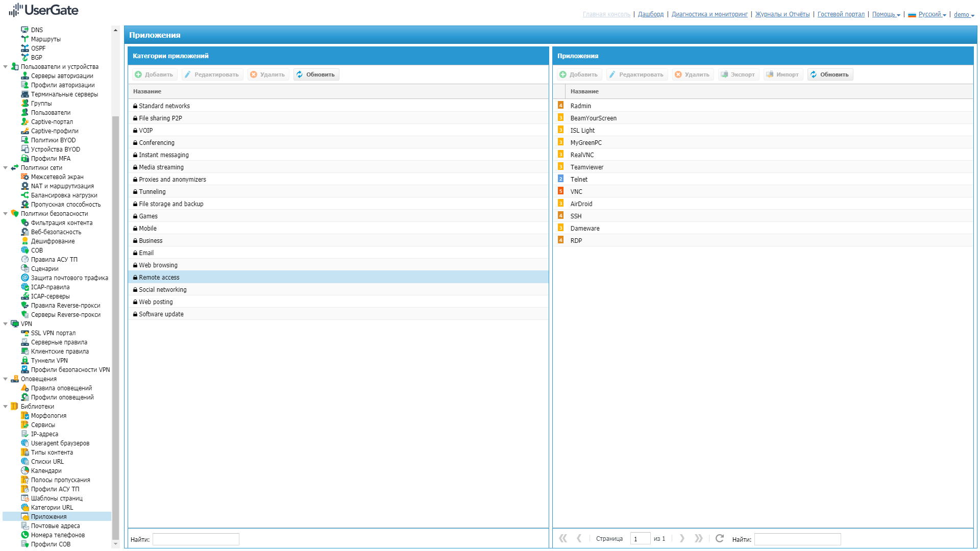Click the last page double-arrow icon
The image size is (980, 551).
(x=698, y=539)
